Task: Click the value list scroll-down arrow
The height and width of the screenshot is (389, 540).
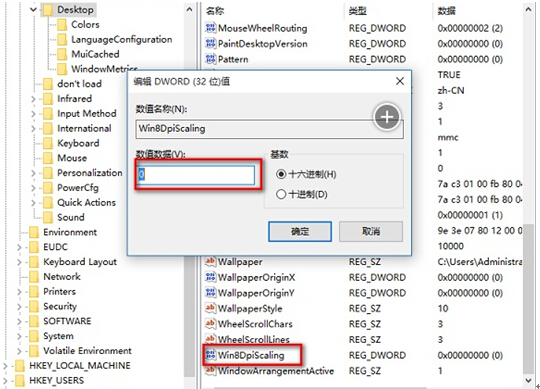Action: pyautogui.click(x=529, y=380)
